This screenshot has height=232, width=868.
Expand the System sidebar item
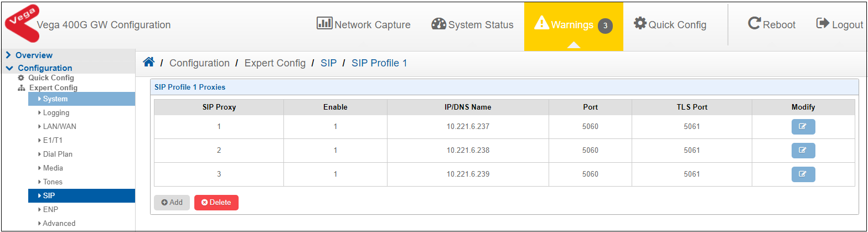[x=81, y=99]
